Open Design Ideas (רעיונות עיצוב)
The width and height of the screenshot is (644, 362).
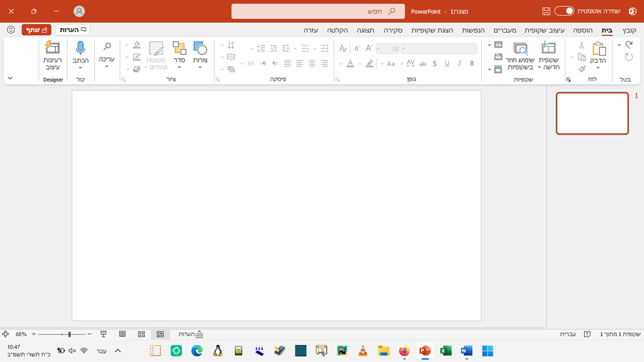tap(52, 55)
